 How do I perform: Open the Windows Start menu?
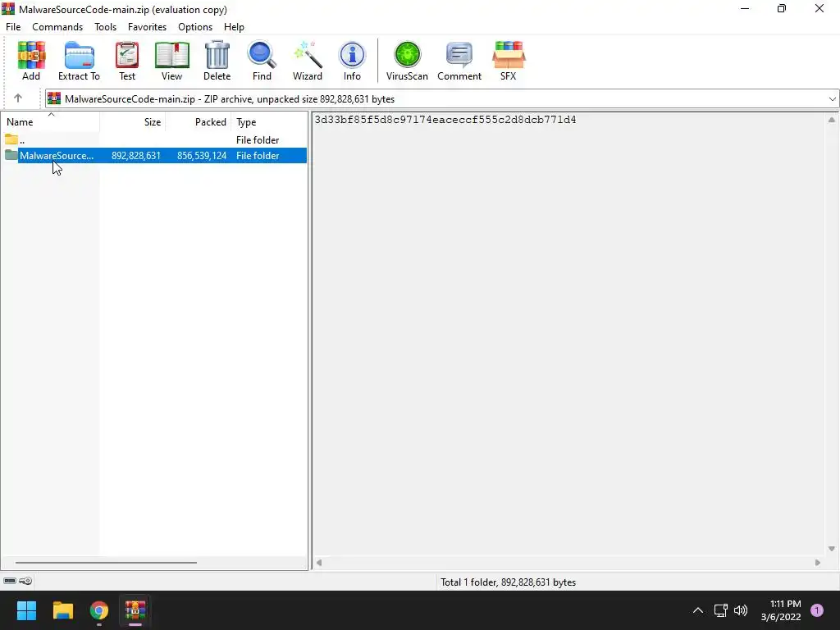pos(26,610)
